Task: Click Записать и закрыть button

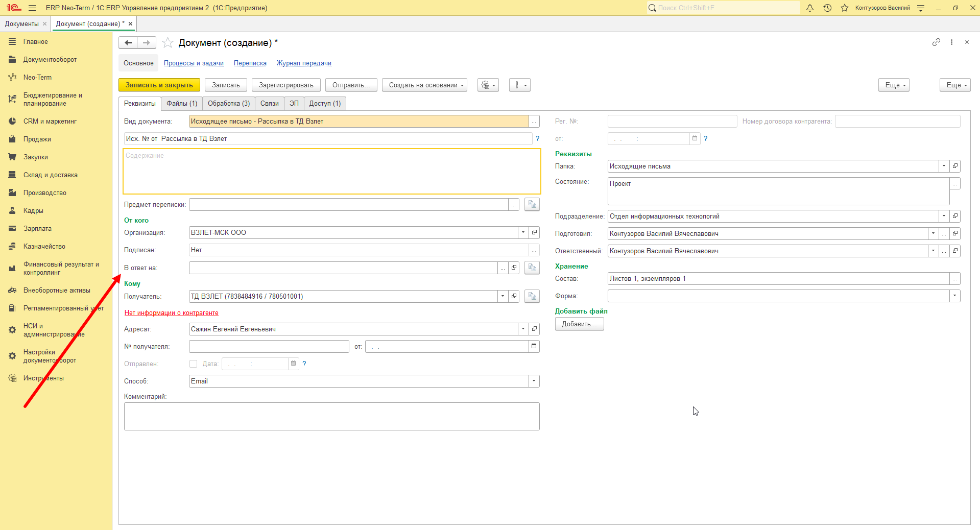Action: (159, 85)
